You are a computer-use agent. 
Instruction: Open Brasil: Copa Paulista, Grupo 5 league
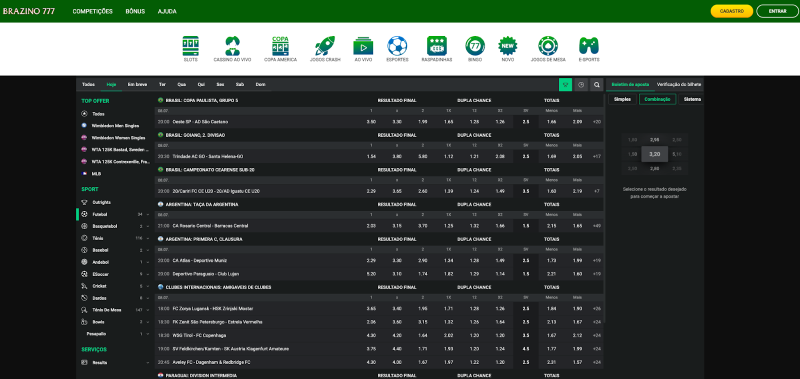[x=202, y=100]
